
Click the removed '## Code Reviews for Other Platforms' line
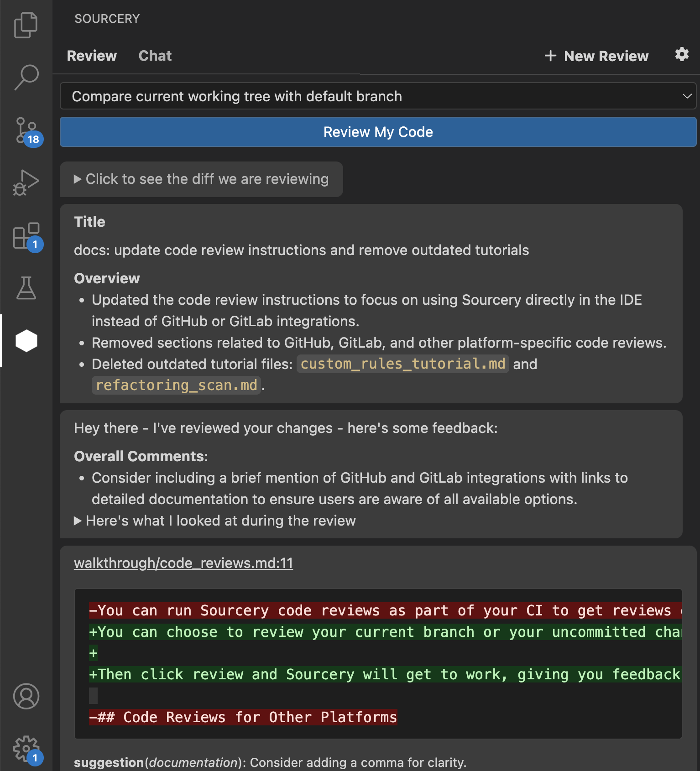[243, 717]
